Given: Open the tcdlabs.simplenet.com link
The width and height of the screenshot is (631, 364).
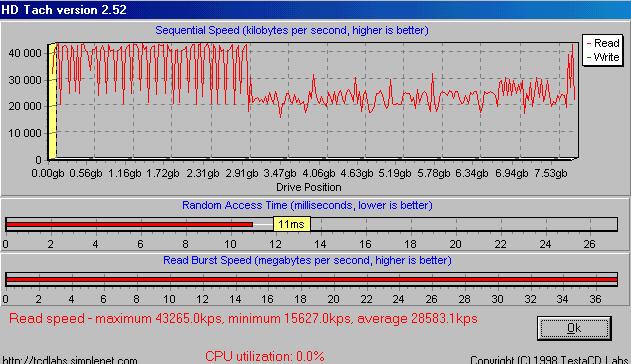Looking at the screenshot, I should pyautogui.click(x=70, y=360).
